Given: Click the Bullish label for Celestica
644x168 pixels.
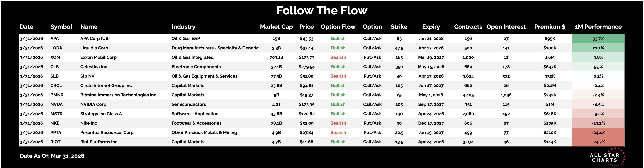Looking at the screenshot, I should point(338,67).
